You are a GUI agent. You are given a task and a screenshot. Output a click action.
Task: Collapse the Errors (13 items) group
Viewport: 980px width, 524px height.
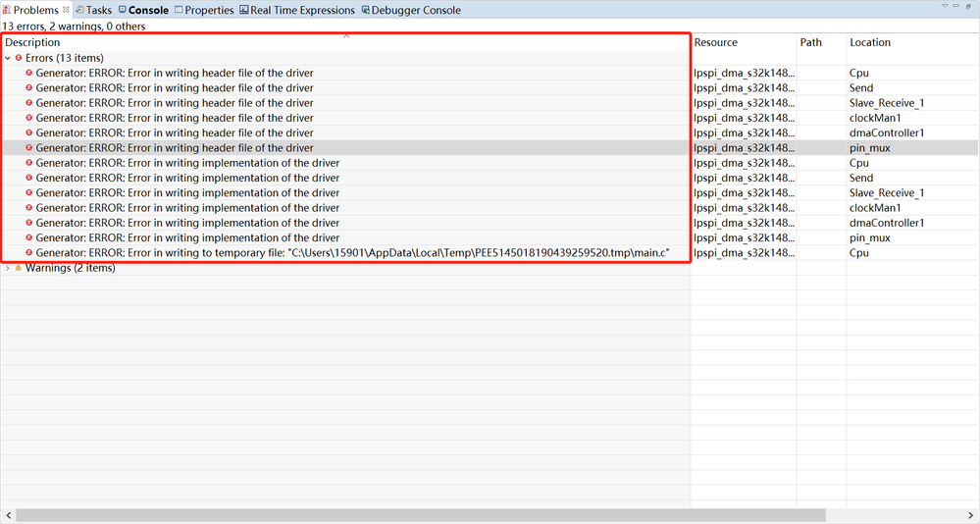(x=8, y=58)
